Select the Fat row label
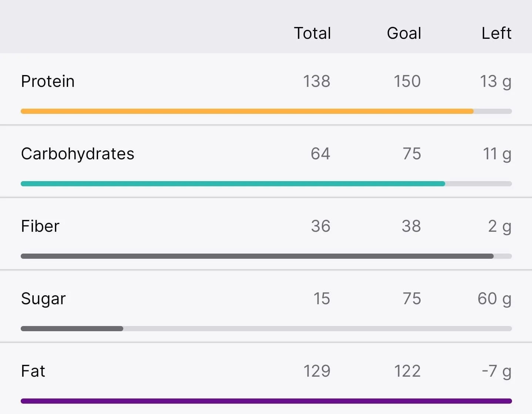 click(33, 371)
